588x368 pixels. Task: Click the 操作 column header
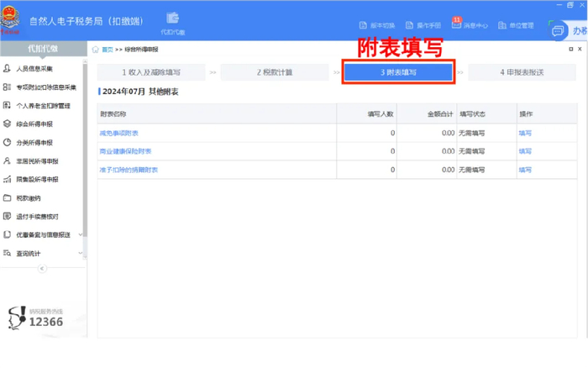pyautogui.click(x=547, y=113)
